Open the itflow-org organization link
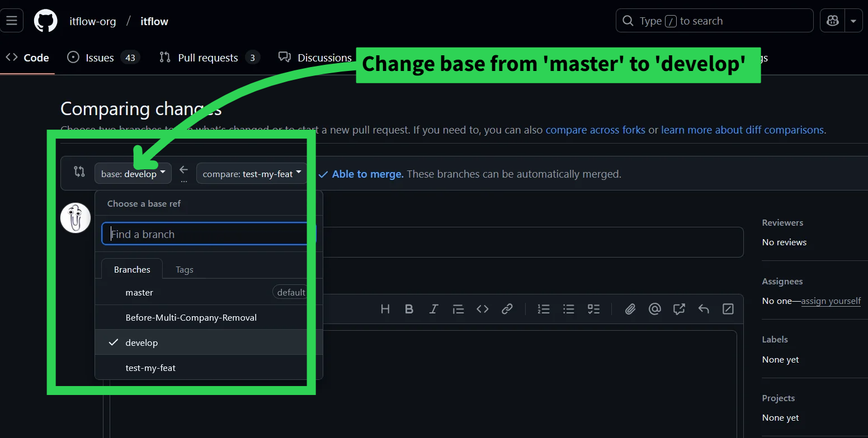 coord(93,21)
